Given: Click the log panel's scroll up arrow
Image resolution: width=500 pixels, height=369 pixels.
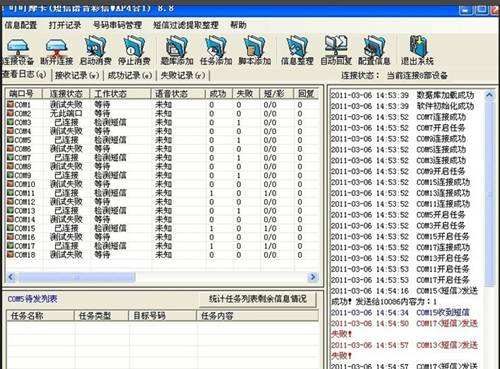Looking at the screenshot, I should point(490,95).
